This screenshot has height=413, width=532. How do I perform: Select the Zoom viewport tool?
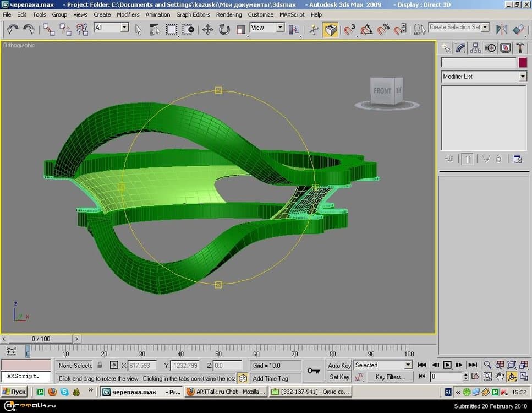tap(487, 365)
